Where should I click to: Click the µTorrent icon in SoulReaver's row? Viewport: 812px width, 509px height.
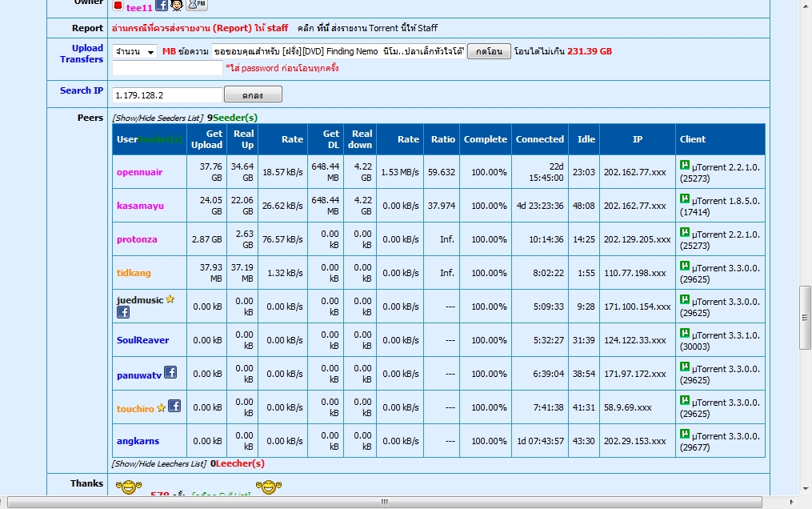pyautogui.click(x=685, y=334)
